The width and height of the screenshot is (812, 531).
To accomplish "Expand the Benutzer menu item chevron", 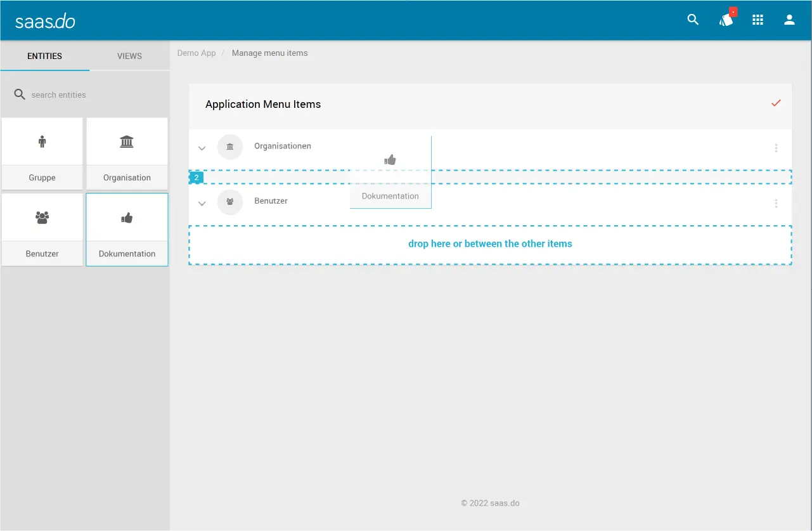I will coord(202,204).
